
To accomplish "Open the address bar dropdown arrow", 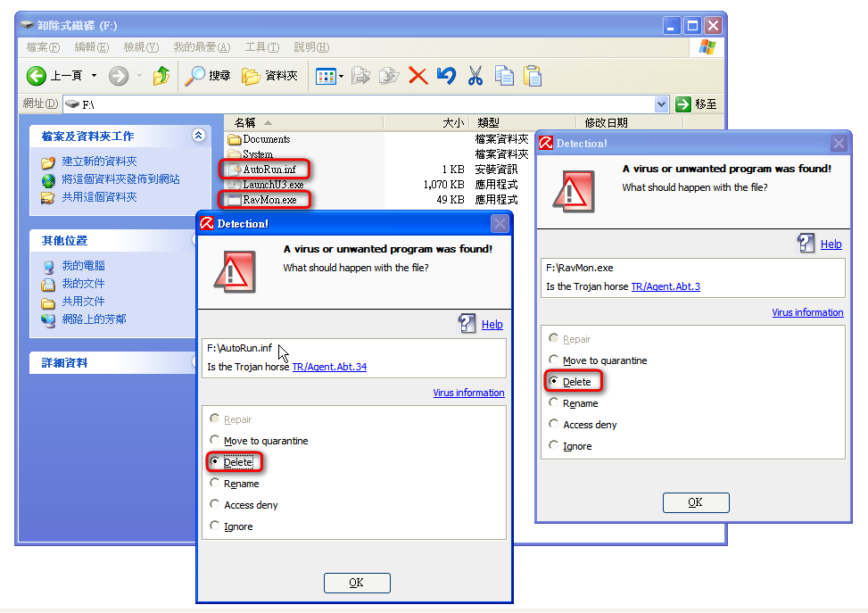I will click(661, 104).
